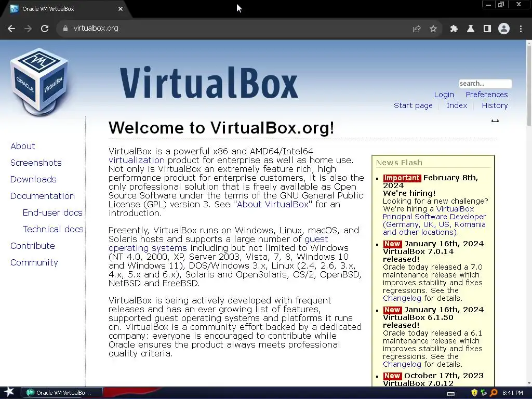Toggle the side panel icon

click(x=487, y=29)
